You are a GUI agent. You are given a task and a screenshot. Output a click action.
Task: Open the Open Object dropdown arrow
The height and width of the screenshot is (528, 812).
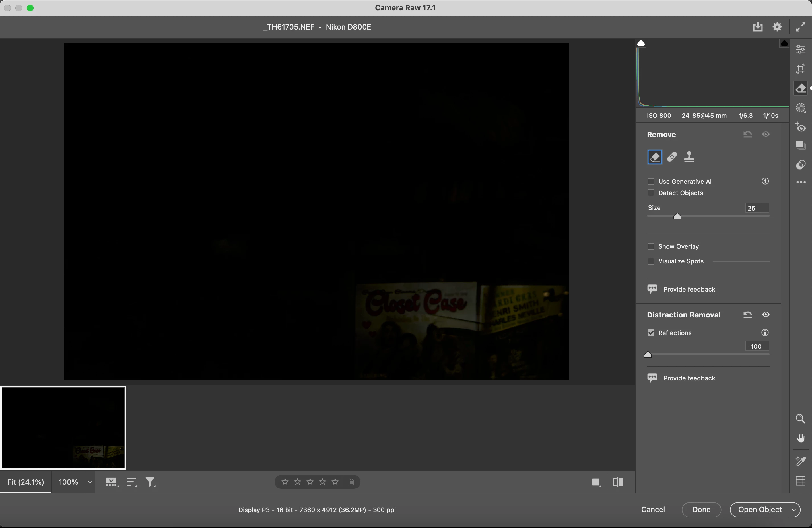click(794, 509)
